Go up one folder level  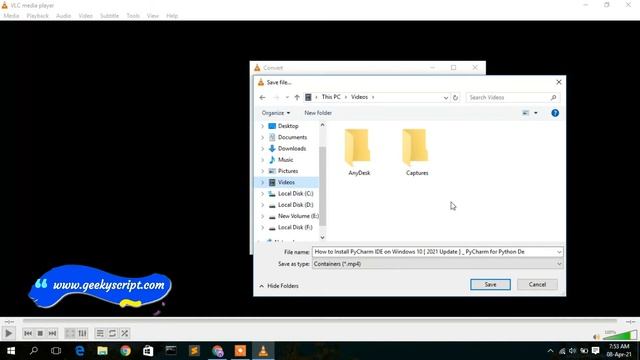tap(297, 98)
